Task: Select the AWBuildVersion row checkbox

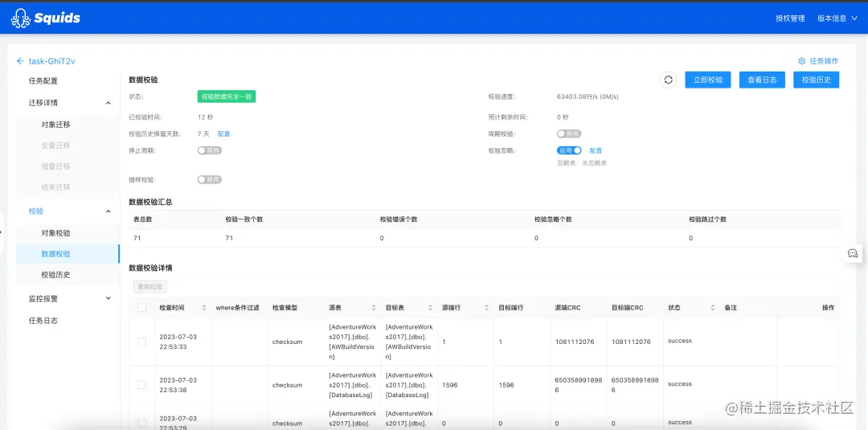Action: click(141, 342)
